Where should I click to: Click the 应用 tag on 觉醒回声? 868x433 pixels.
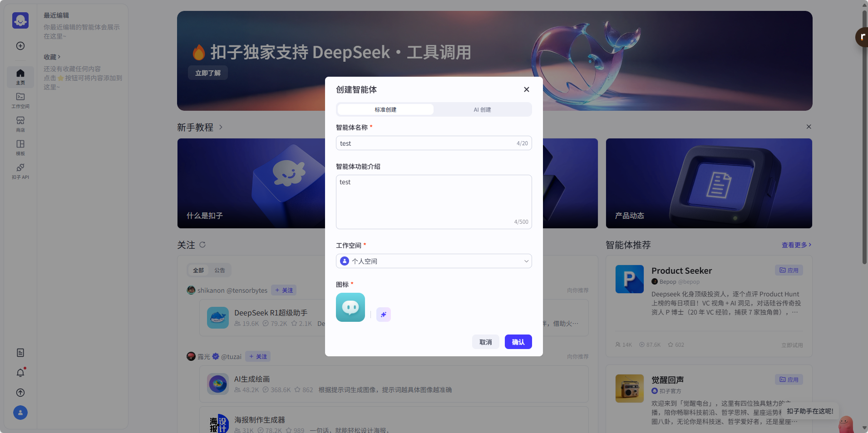[789, 379]
